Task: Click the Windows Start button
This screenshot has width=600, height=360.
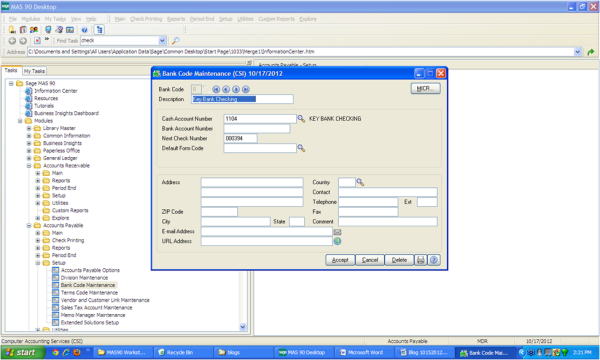Action: click(23, 353)
